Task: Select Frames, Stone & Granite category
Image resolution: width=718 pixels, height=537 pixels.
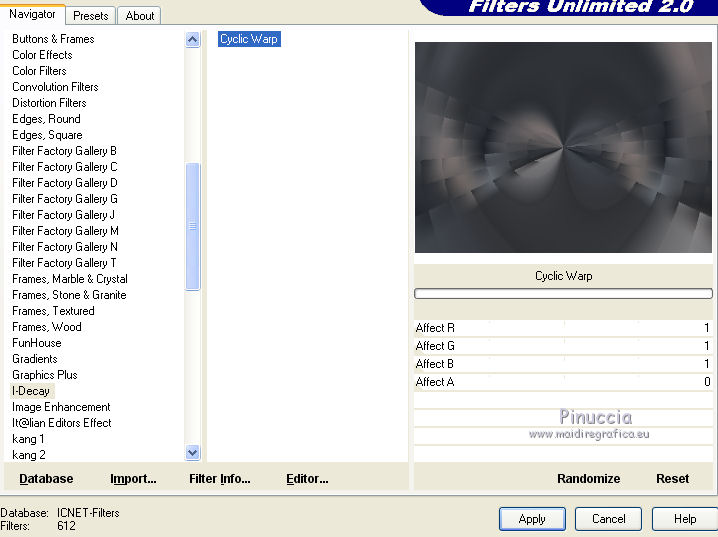Action: click(69, 295)
